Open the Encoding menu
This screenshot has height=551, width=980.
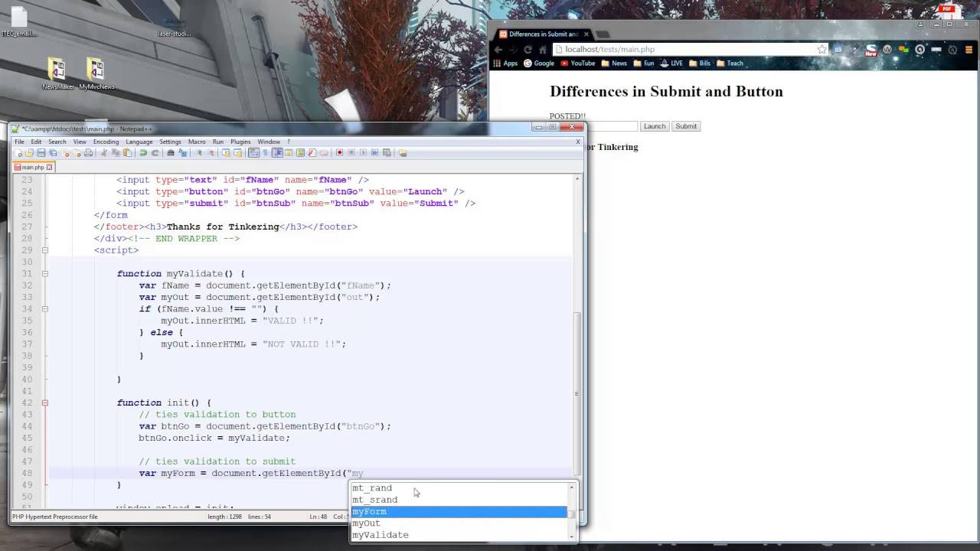tap(106, 142)
